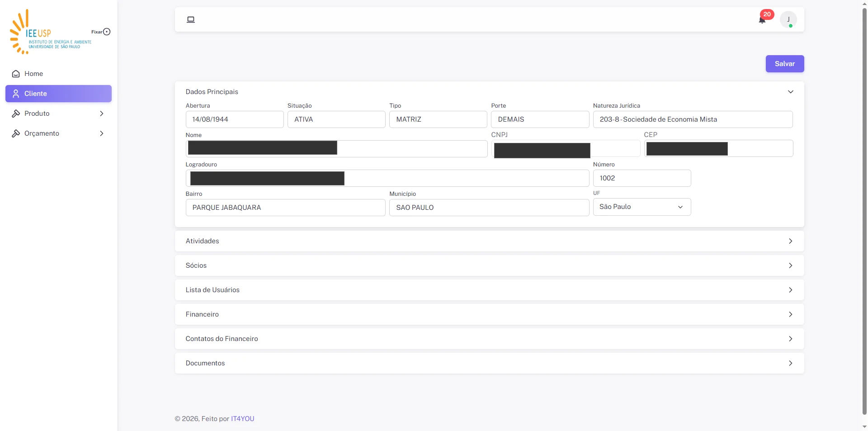Open the user avatar J menu

(788, 19)
